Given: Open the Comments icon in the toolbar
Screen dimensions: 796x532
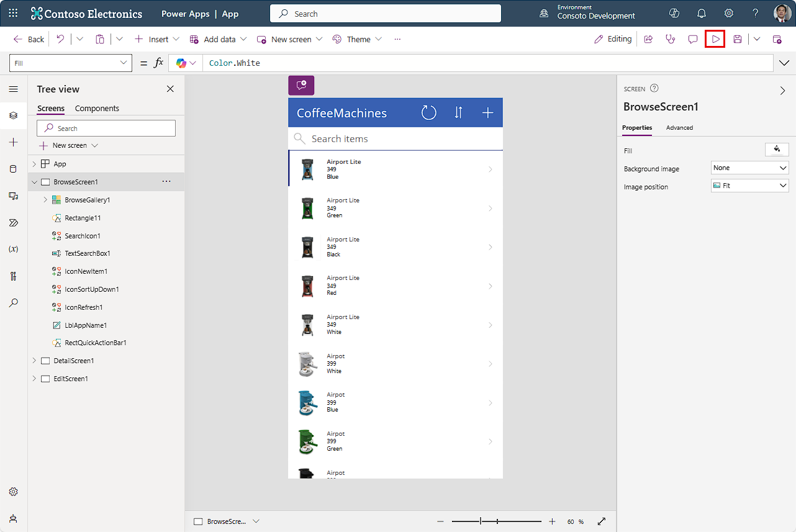Looking at the screenshot, I should click(693, 39).
